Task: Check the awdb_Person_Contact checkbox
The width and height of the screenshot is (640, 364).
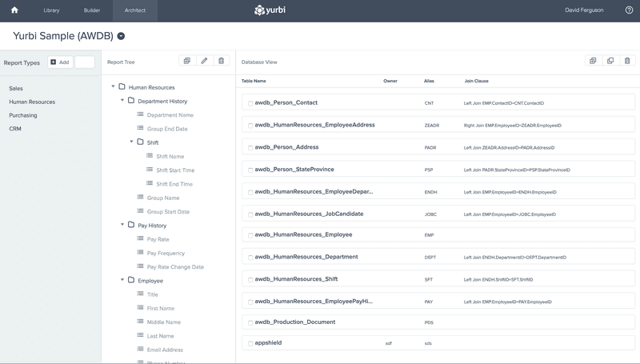Action: click(250, 103)
